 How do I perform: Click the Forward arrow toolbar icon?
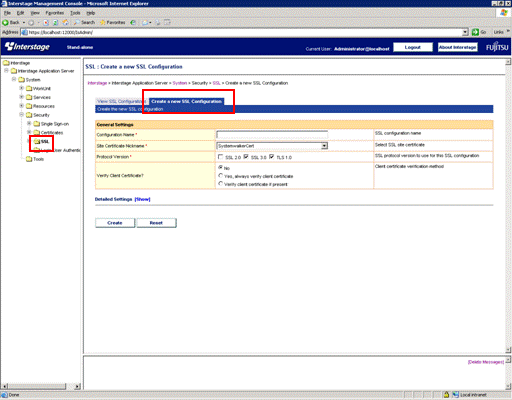[31, 23]
